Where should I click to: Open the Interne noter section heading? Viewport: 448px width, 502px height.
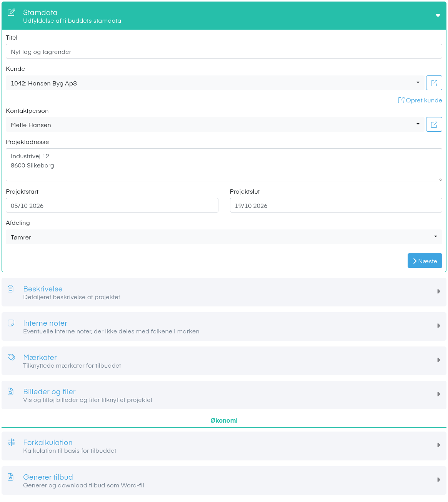tap(45, 323)
